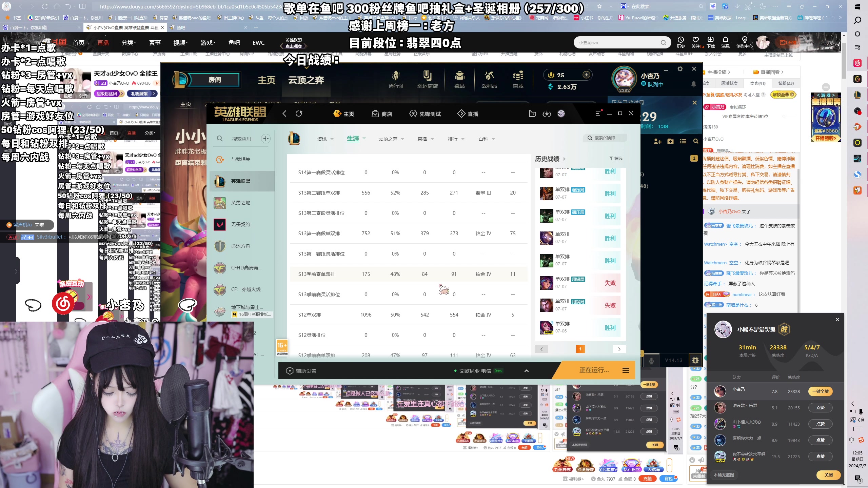Select page 1 of match history
This screenshot has height=488, width=868.
tap(580, 349)
